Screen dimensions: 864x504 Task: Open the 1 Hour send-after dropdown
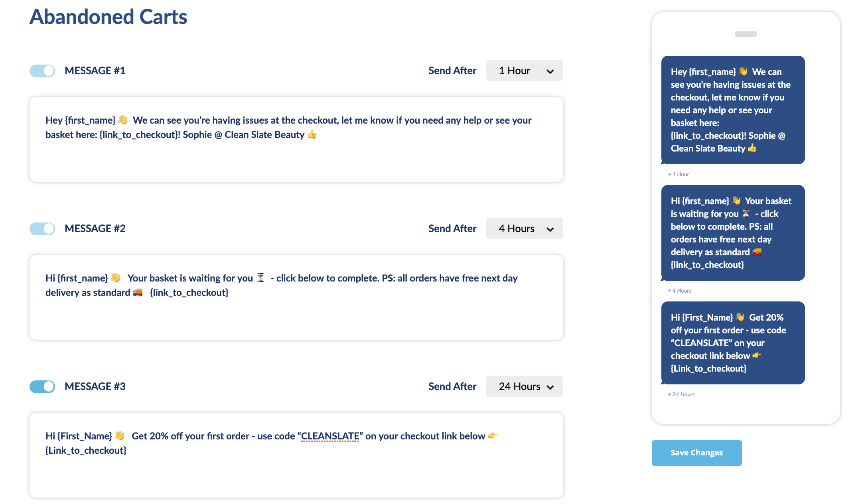(x=524, y=71)
